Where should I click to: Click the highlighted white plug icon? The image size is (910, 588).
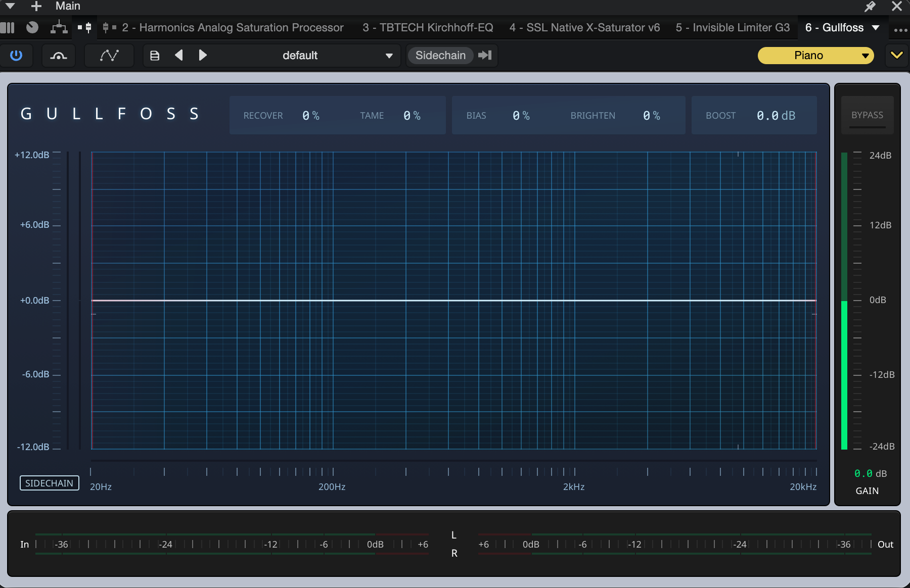tap(85, 27)
